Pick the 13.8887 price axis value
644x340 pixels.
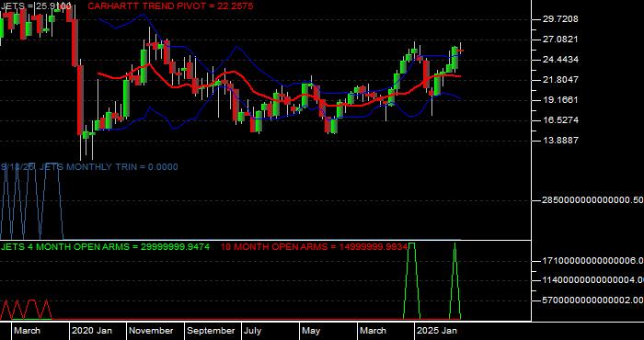coord(560,140)
